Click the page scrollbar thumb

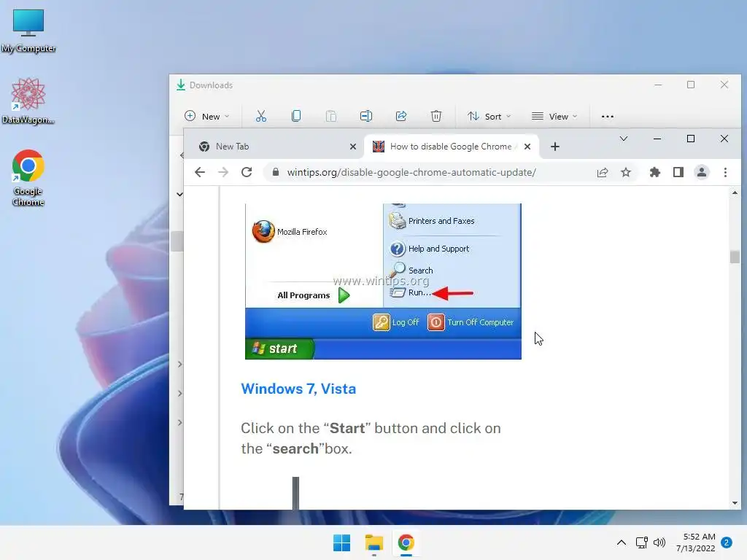click(735, 257)
